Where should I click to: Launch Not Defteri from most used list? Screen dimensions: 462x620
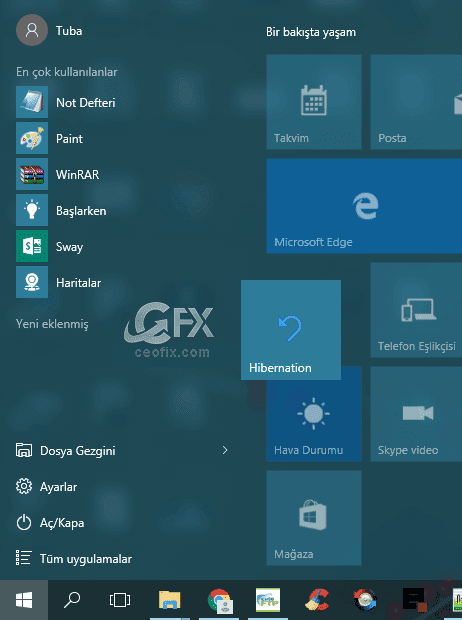click(x=66, y=102)
